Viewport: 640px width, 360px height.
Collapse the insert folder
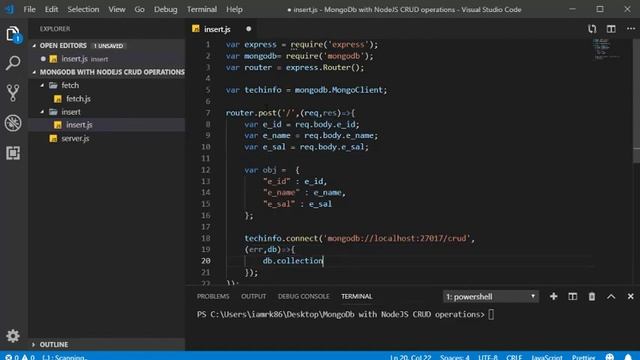click(42, 111)
